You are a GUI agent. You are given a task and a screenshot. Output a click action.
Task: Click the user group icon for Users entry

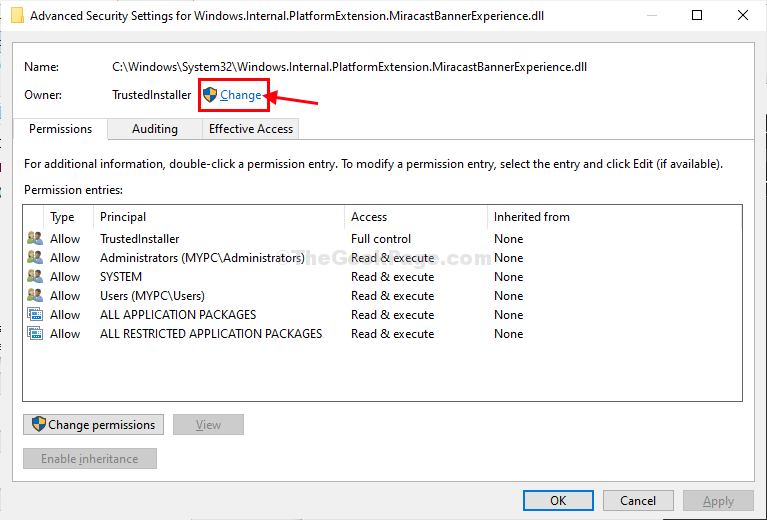[x=35, y=295]
